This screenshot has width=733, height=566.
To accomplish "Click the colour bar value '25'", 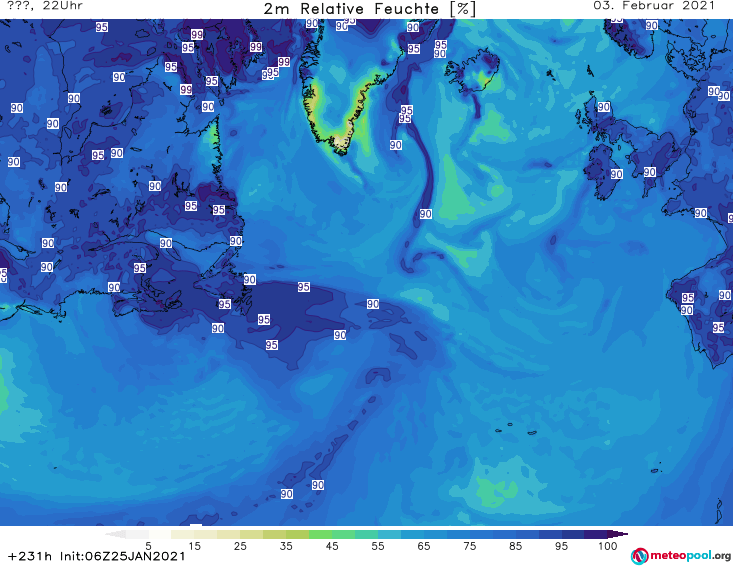I will pyautogui.click(x=240, y=546).
